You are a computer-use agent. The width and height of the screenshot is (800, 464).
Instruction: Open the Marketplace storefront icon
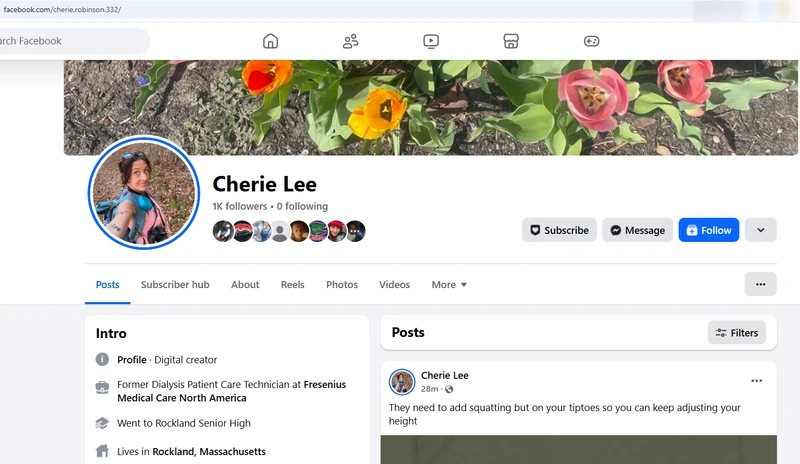pos(511,41)
